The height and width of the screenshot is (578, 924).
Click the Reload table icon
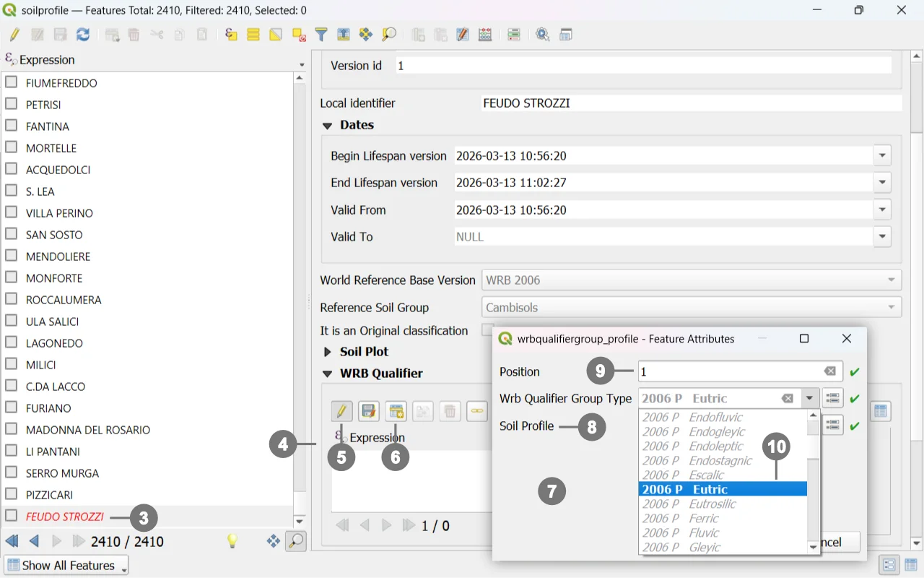pyautogui.click(x=83, y=35)
